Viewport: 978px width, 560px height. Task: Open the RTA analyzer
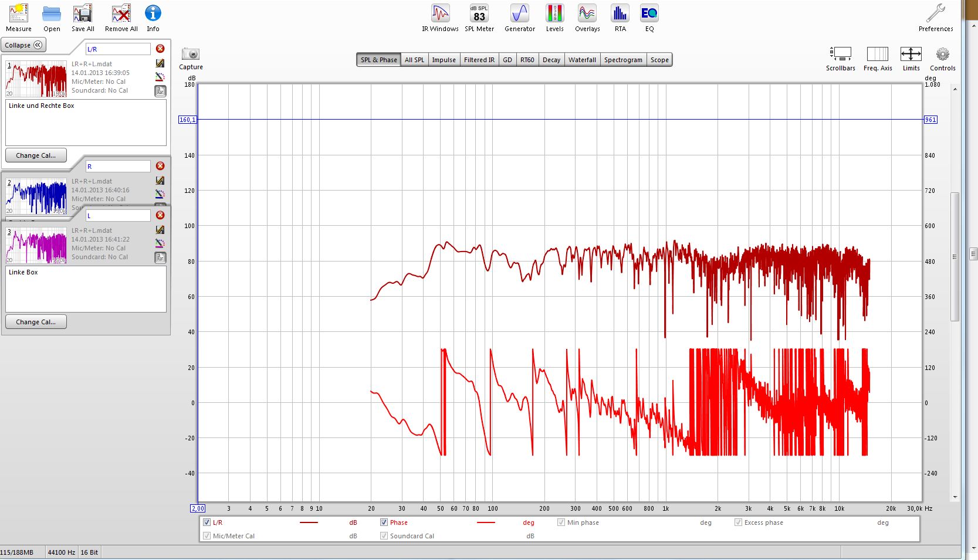tap(620, 18)
